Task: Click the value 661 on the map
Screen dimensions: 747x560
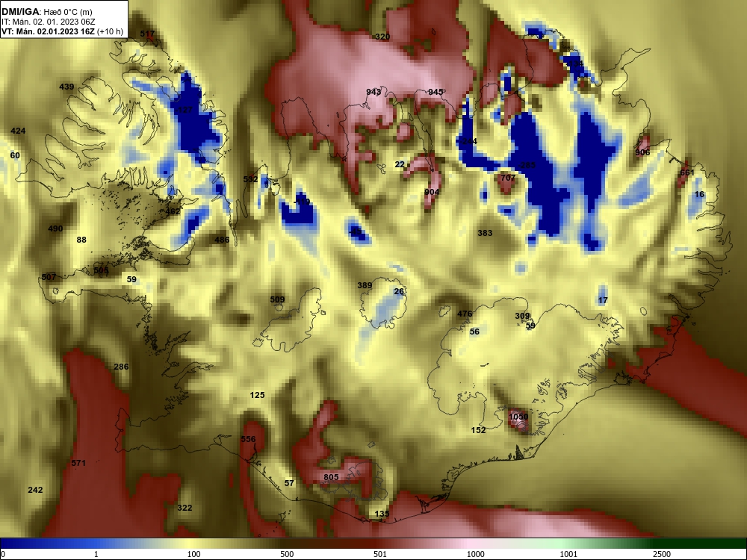Action: (687, 173)
